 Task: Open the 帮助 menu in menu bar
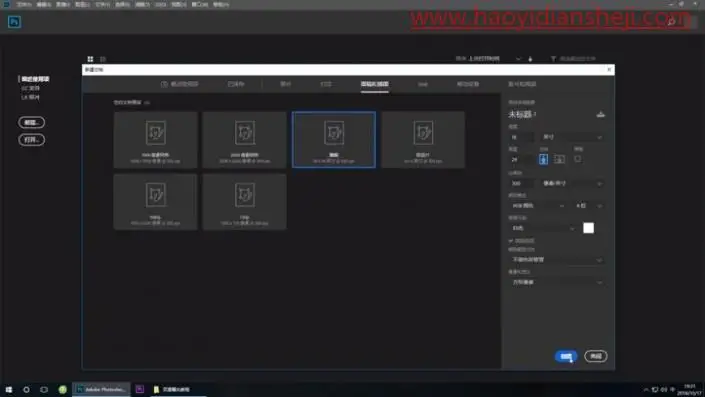[221, 4]
